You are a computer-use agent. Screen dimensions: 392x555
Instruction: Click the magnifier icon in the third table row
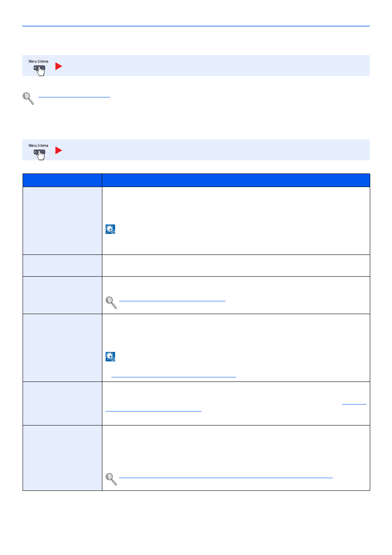click(x=111, y=303)
